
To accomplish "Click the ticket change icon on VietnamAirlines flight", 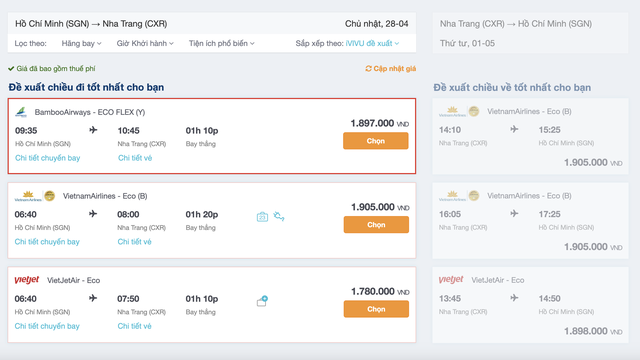I will [x=279, y=216].
